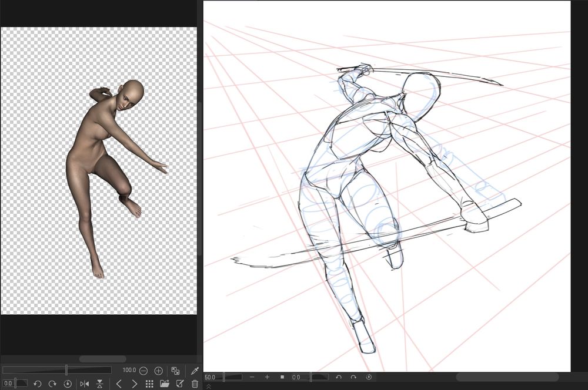Toggle horizontal flip of the Sub View image
588x390 pixels.
coord(85,384)
